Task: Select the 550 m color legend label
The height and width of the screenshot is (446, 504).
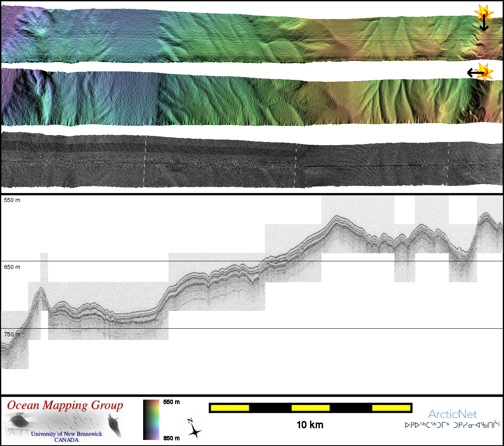Action: tap(171, 402)
